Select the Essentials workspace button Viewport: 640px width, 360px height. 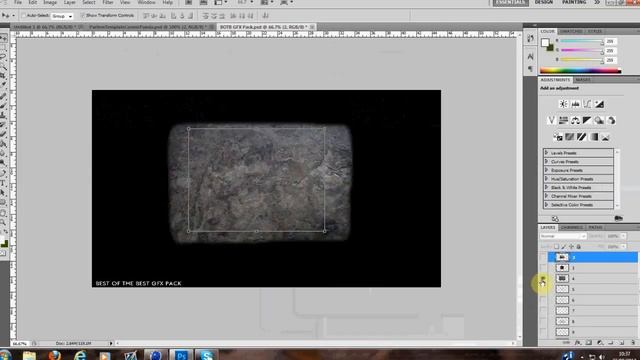point(511,2)
